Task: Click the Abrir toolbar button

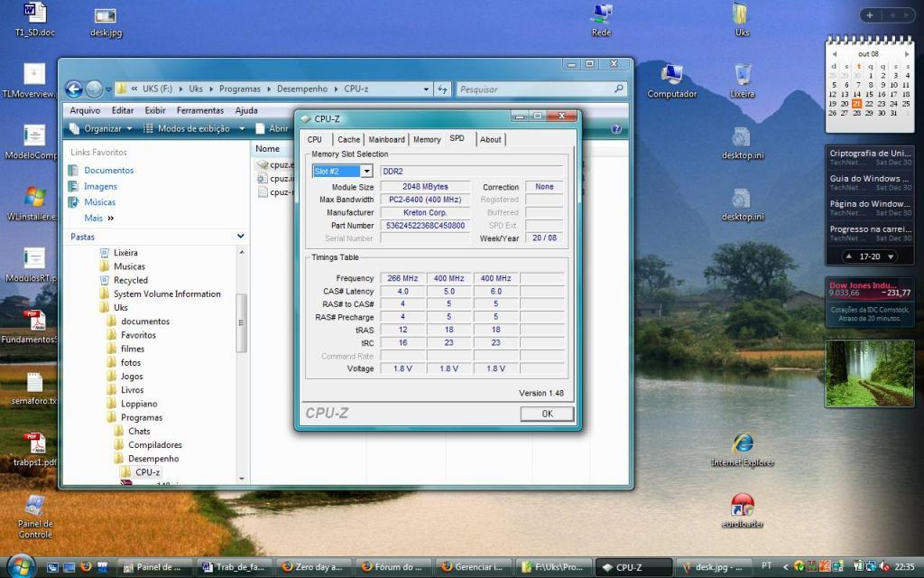Action: tap(273, 128)
